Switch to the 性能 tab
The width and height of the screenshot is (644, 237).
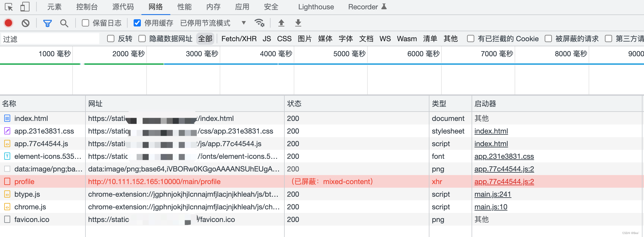[x=184, y=7]
